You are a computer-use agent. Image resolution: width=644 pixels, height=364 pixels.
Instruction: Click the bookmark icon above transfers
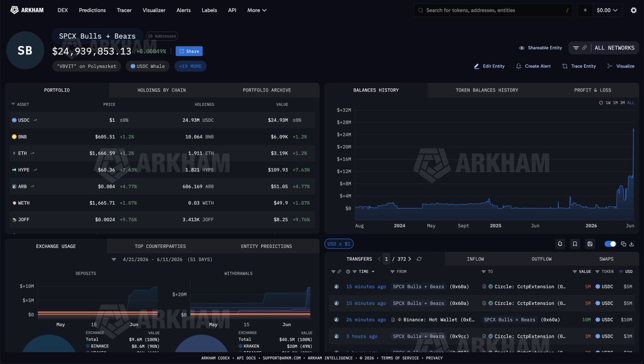[575, 244]
